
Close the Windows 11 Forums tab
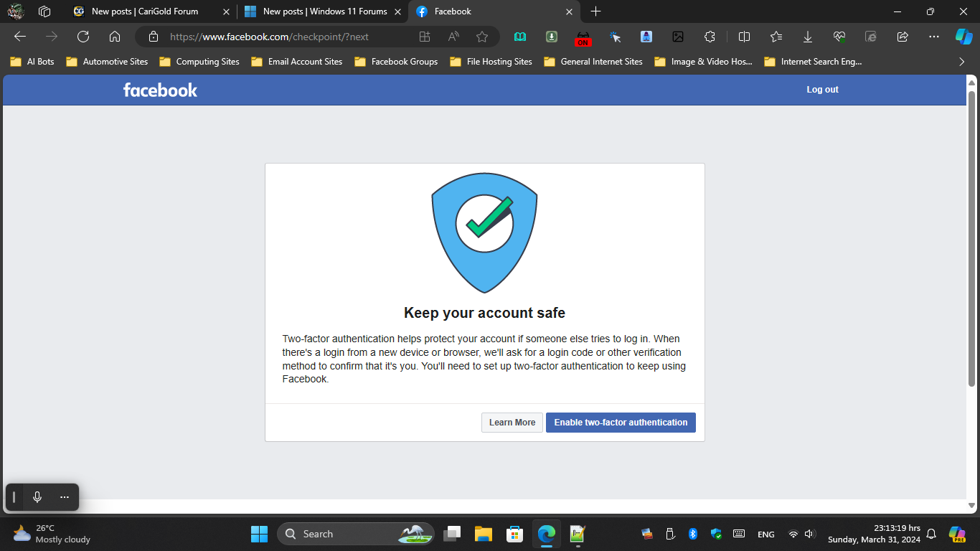point(397,11)
